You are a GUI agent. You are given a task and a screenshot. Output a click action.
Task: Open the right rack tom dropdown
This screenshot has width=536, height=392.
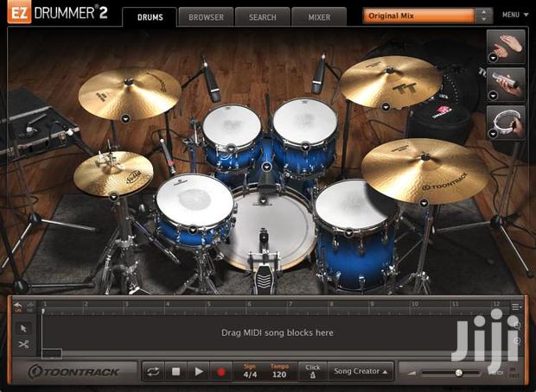point(305,147)
